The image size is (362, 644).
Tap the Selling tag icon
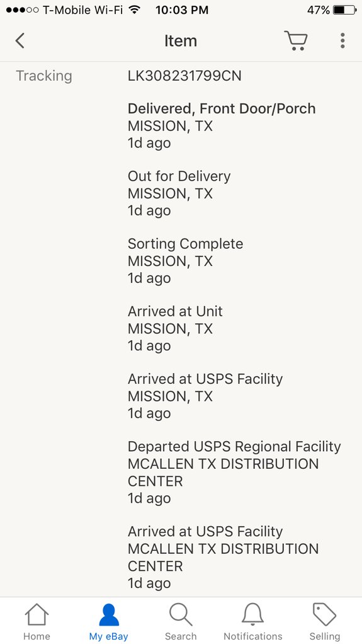pyautogui.click(x=325, y=615)
